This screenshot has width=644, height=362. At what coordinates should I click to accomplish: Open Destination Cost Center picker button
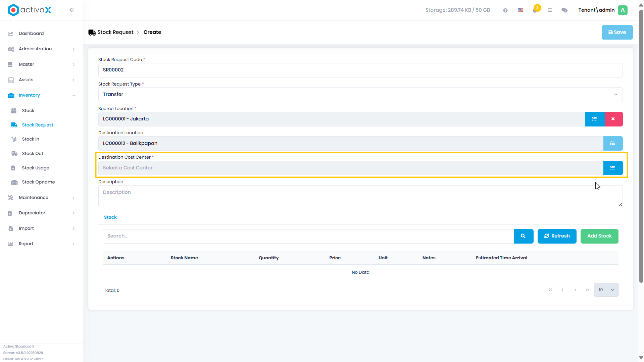[612, 168]
